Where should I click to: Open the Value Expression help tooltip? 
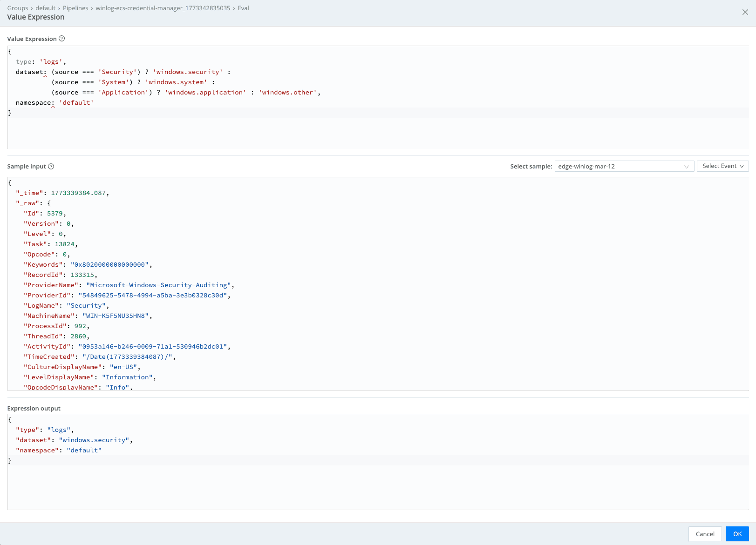click(62, 39)
